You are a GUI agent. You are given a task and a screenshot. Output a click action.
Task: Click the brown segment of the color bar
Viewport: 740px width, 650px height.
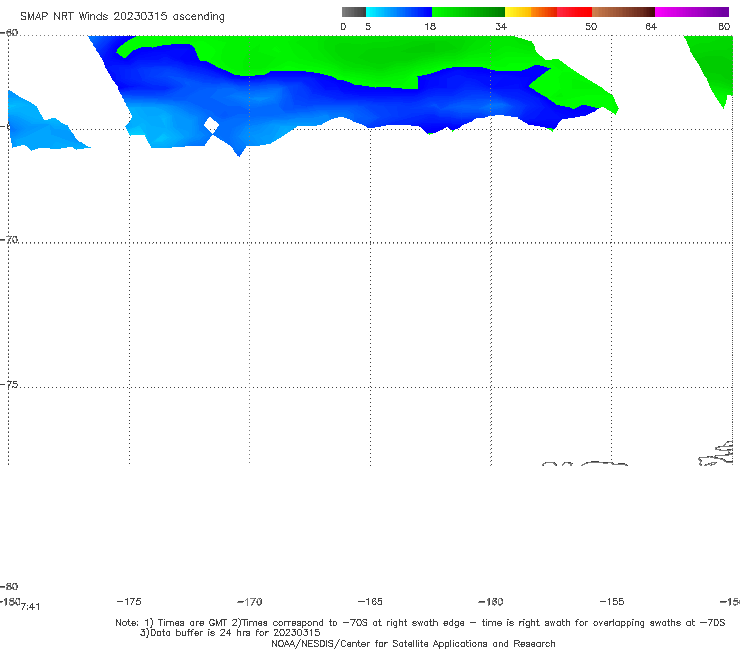(623, 12)
